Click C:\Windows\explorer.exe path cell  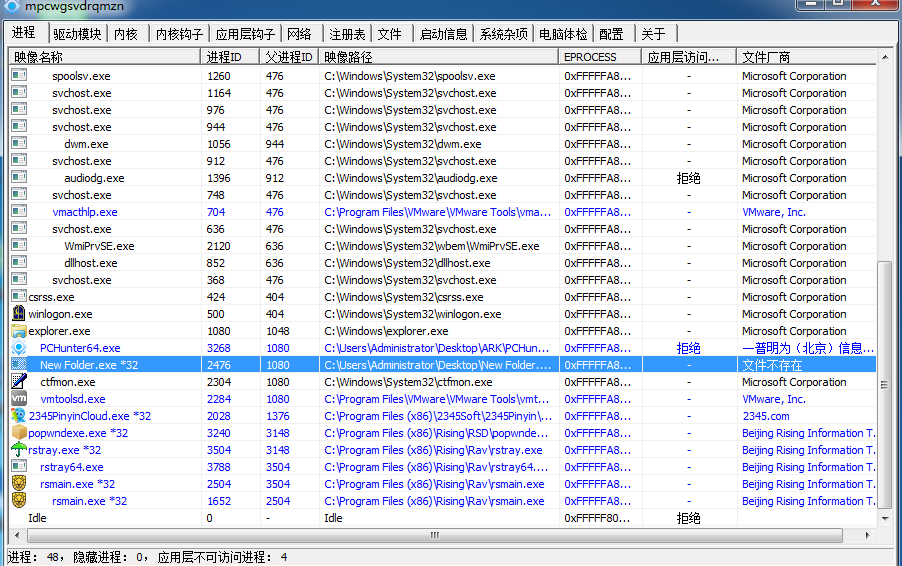tap(386, 331)
